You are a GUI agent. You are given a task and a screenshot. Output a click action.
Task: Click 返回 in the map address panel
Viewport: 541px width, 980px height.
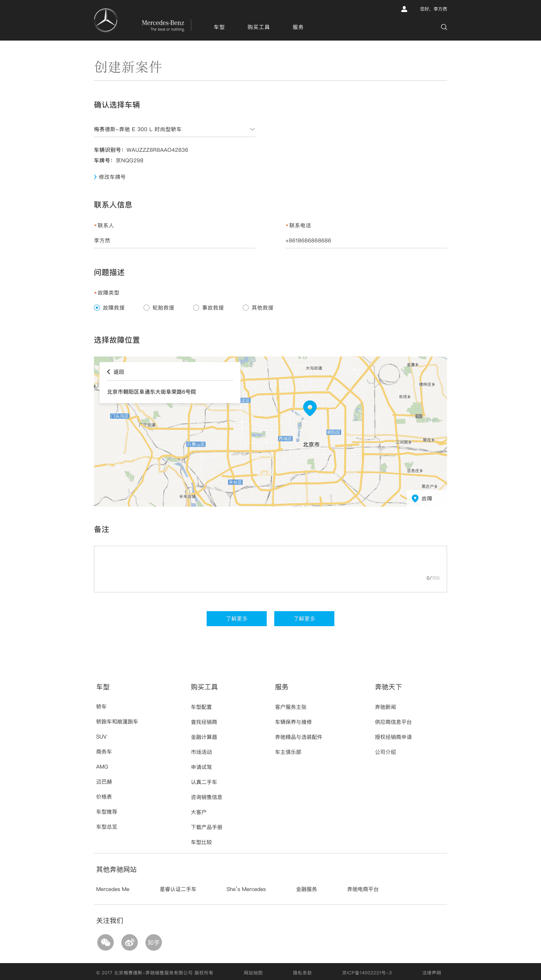pyautogui.click(x=119, y=372)
